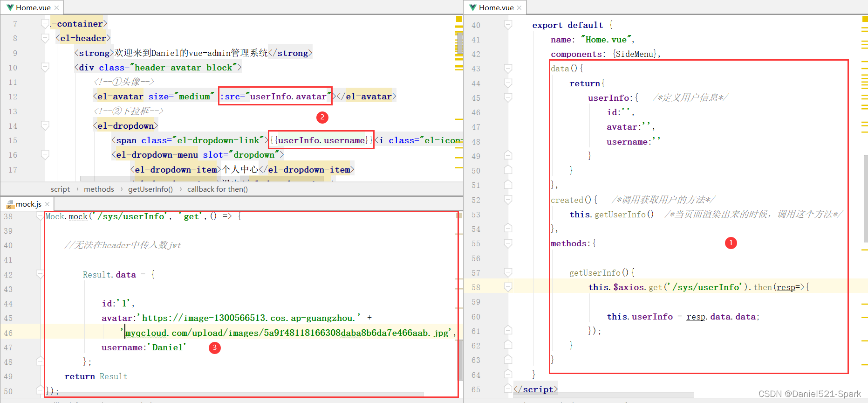Click the 'export default' statement

click(568, 25)
